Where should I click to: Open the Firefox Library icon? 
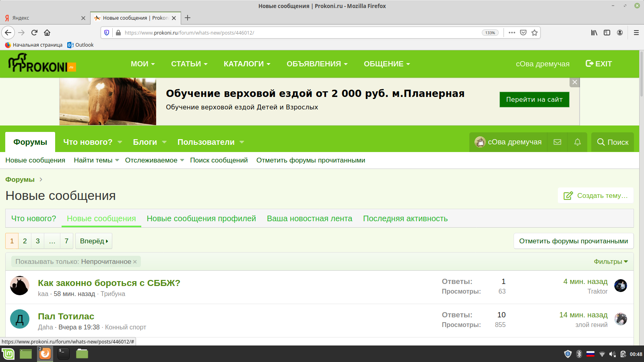tap(594, 33)
